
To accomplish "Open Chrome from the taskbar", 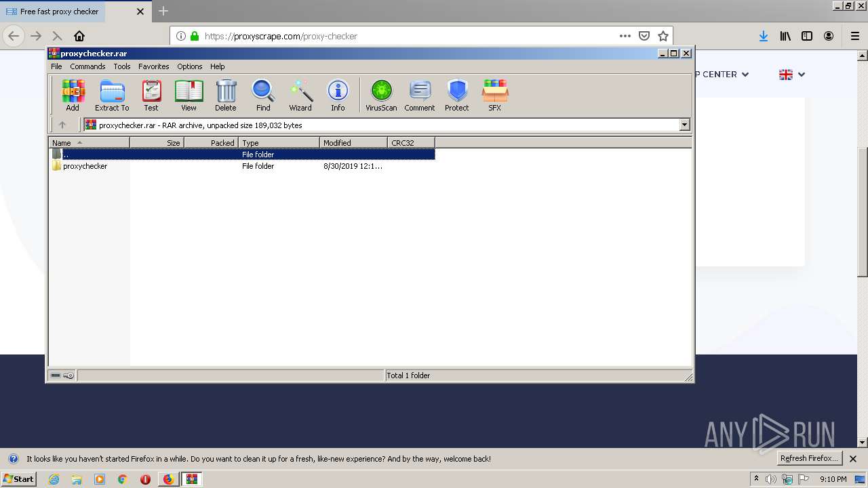I will click(123, 479).
